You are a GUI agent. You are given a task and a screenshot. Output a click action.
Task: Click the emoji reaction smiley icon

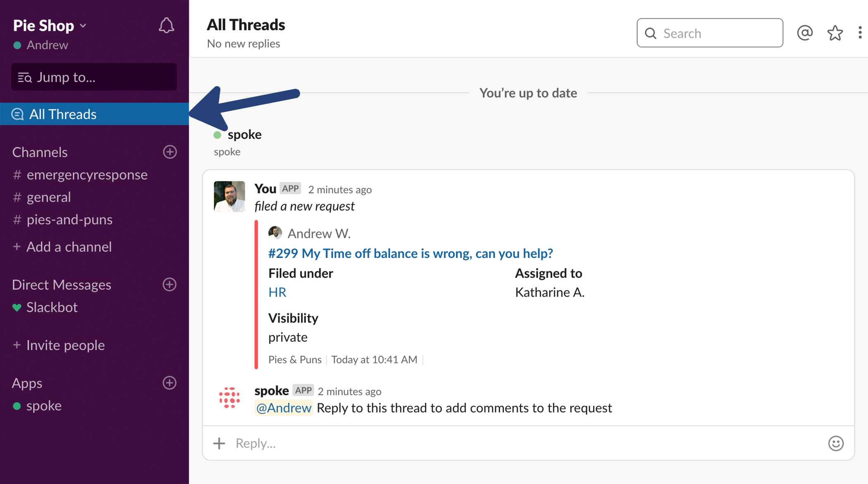pos(838,443)
